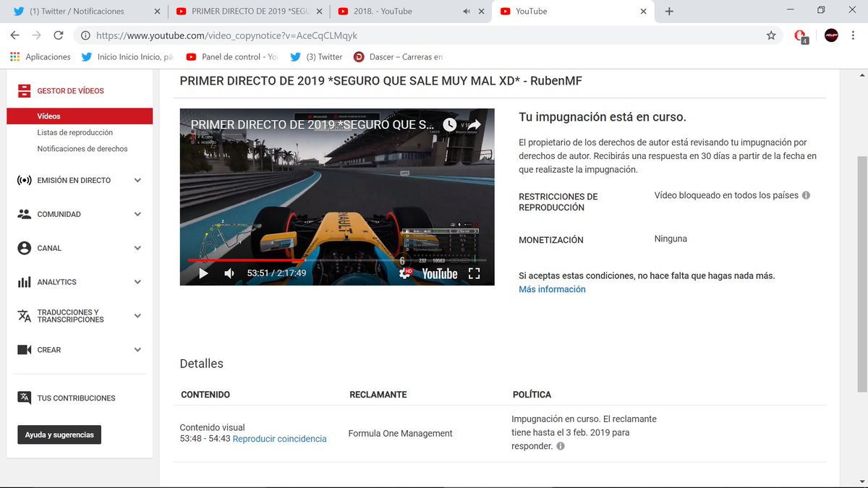Open Notificaciones de derechos

(82, 149)
